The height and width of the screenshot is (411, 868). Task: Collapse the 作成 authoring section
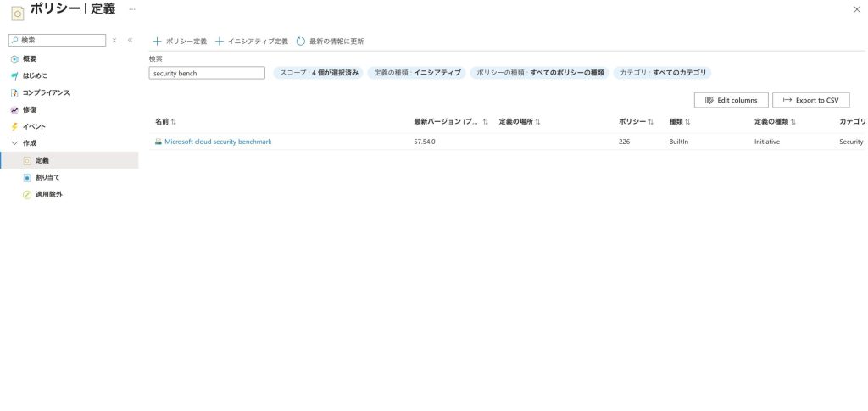coord(14,143)
